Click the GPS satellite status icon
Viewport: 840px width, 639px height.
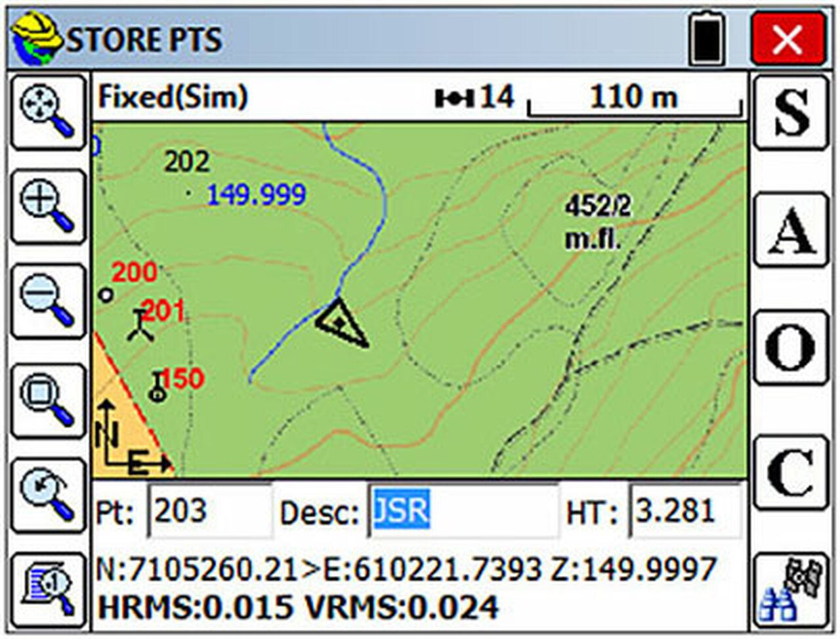click(791, 588)
